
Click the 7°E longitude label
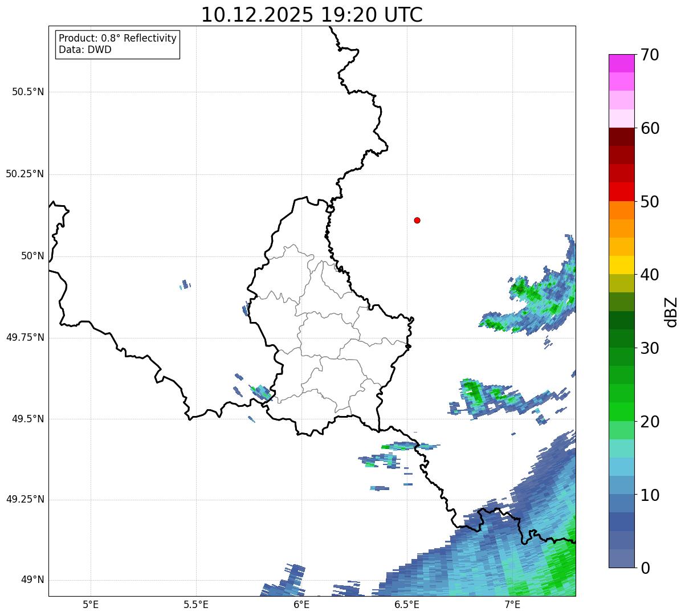512,604
